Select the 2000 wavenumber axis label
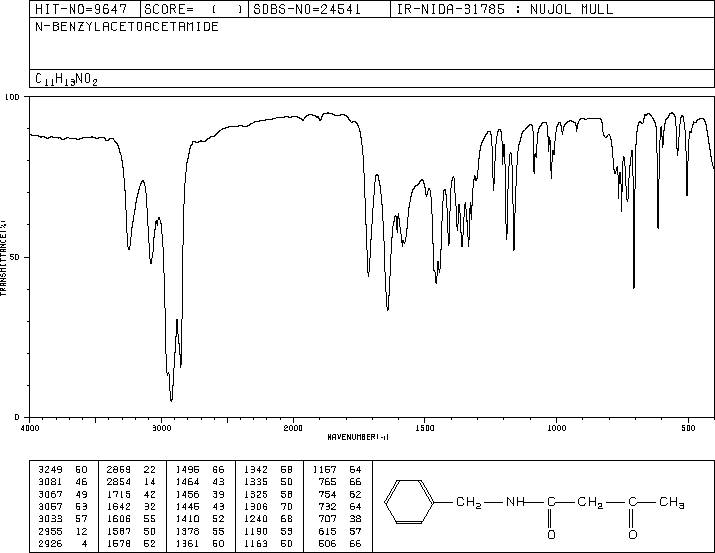715x553 pixels. pos(293,428)
